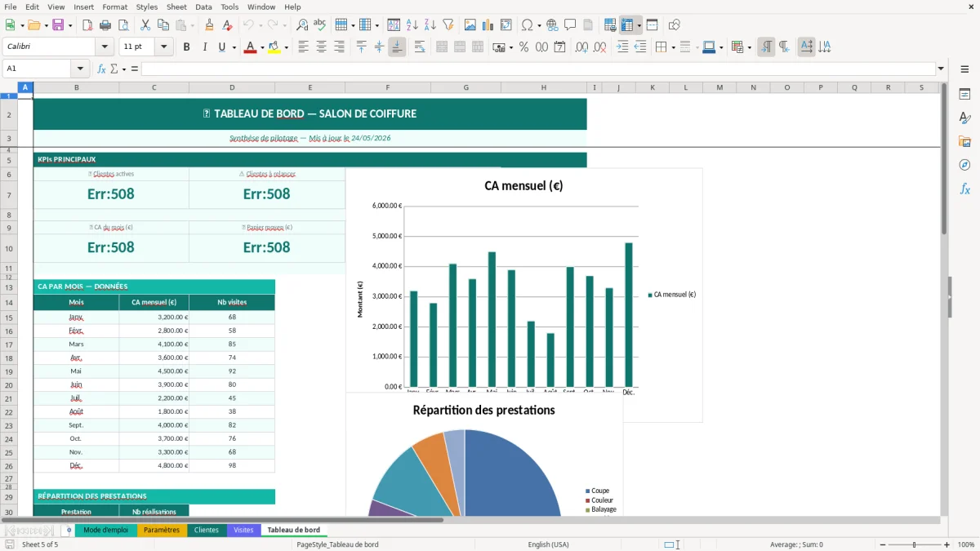
Task: Center cell text horizontally
Action: [322, 47]
